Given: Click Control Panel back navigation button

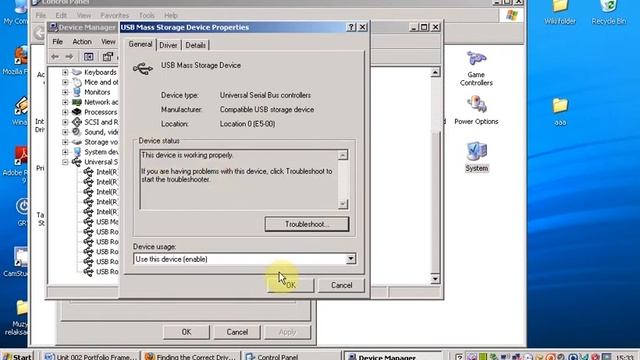Looking at the screenshot, I should pyautogui.click(x=39, y=33).
